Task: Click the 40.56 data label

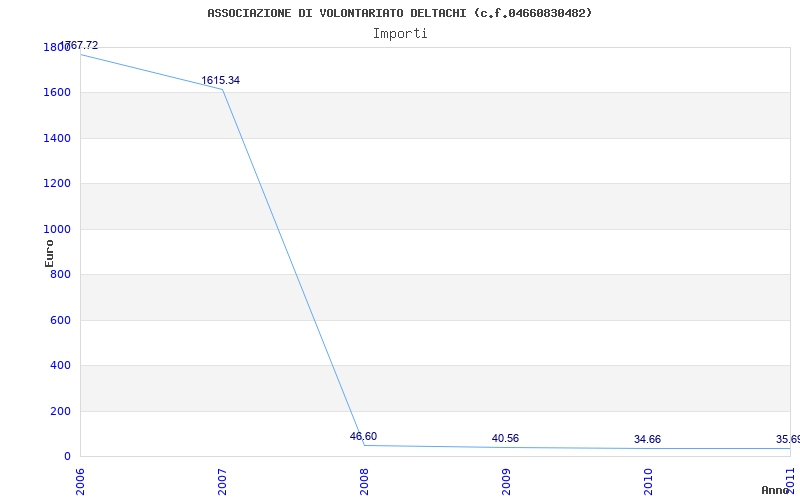Action: pos(505,438)
